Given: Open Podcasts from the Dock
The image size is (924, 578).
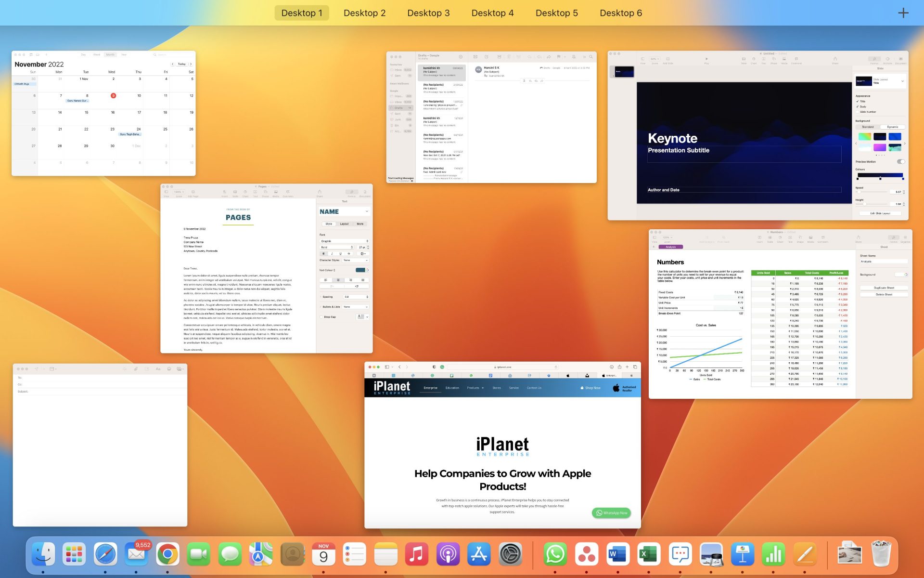Looking at the screenshot, I should pyautogui.click(x=448, y=554).
